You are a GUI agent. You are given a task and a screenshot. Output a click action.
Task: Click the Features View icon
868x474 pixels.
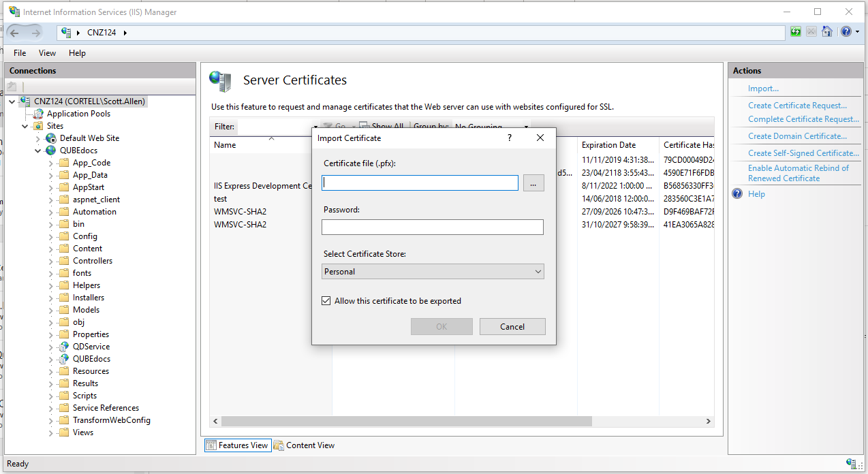click(x=211, y=445)
